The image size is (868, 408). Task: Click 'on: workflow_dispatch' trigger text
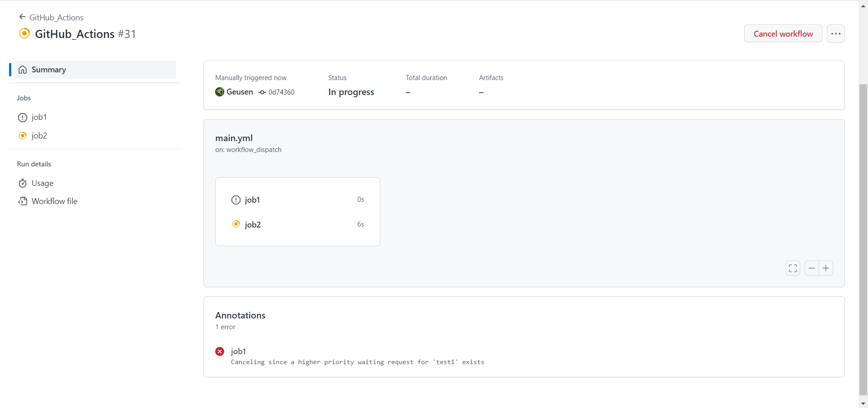click(248, 150)
